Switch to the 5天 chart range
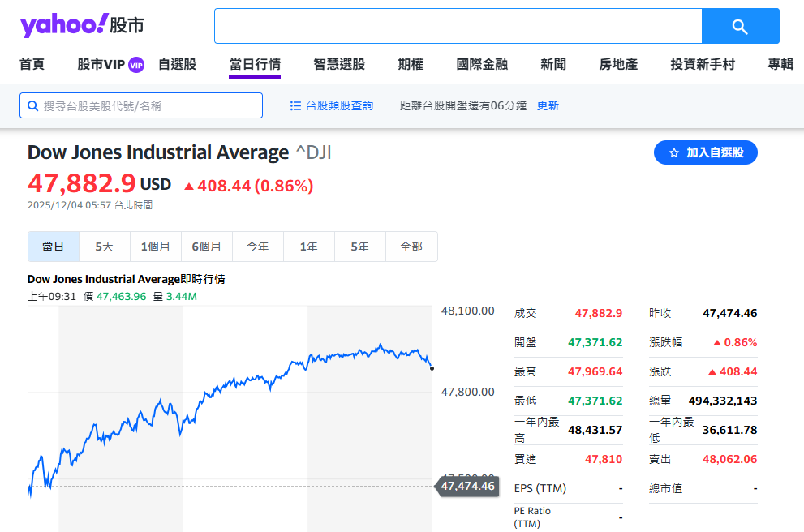 tap(105, 247)
